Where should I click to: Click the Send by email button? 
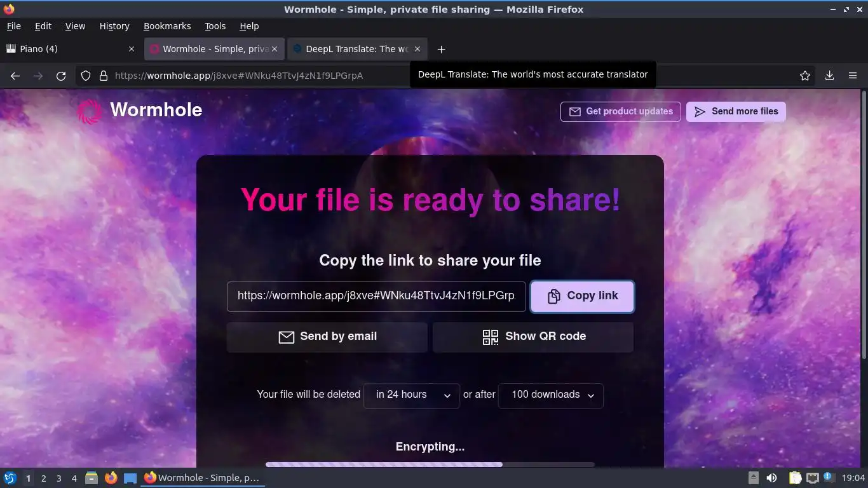[x=327, y=337]
